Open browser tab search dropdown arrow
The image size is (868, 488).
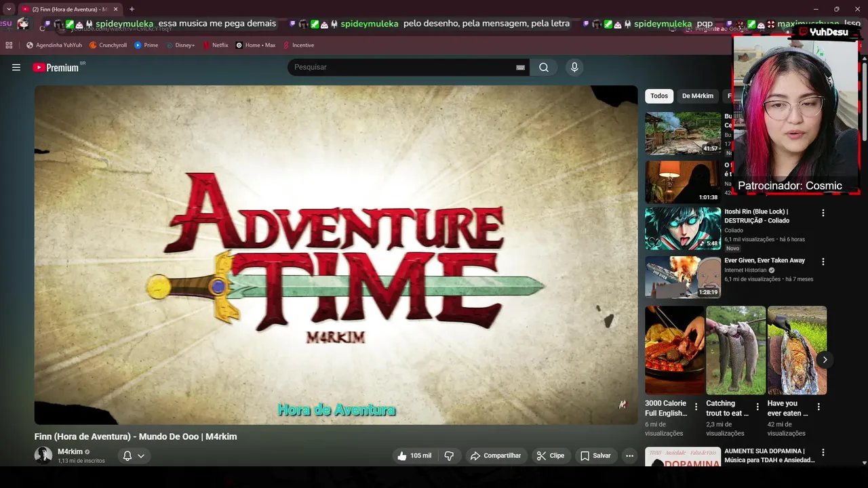[x=9, y=9]
